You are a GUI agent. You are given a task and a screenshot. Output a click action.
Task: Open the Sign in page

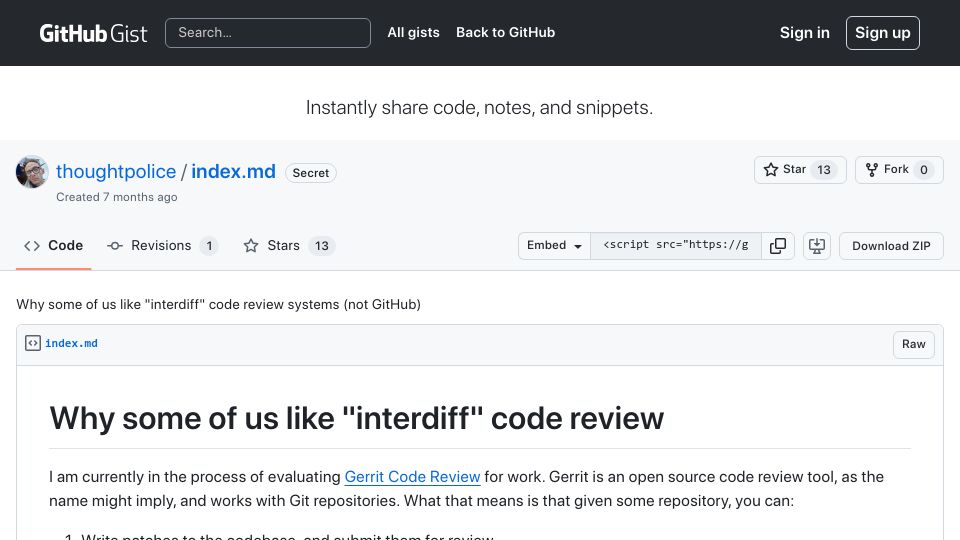(x=804, y=33)
